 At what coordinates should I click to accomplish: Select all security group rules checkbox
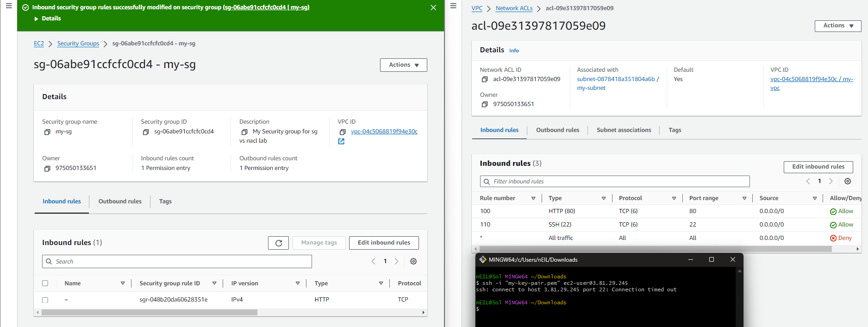tap(45, 283)
